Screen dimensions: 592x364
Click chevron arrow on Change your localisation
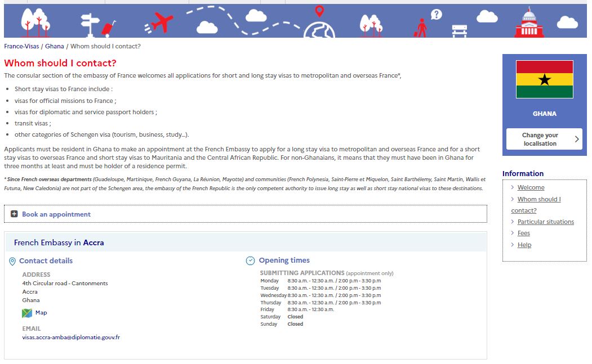577,139
